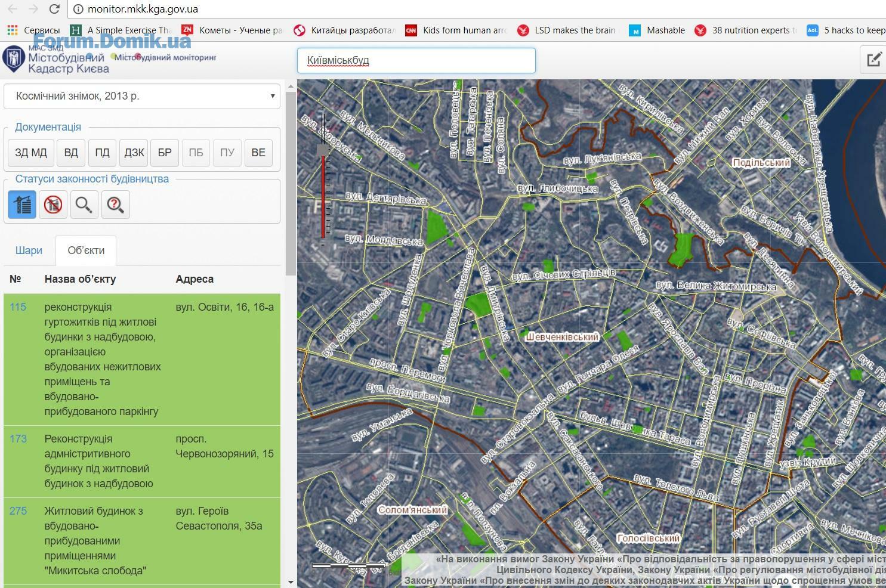Click the browser address bar URL
The width and height of the screenshot is (886, 588).
tap(143, 9)
